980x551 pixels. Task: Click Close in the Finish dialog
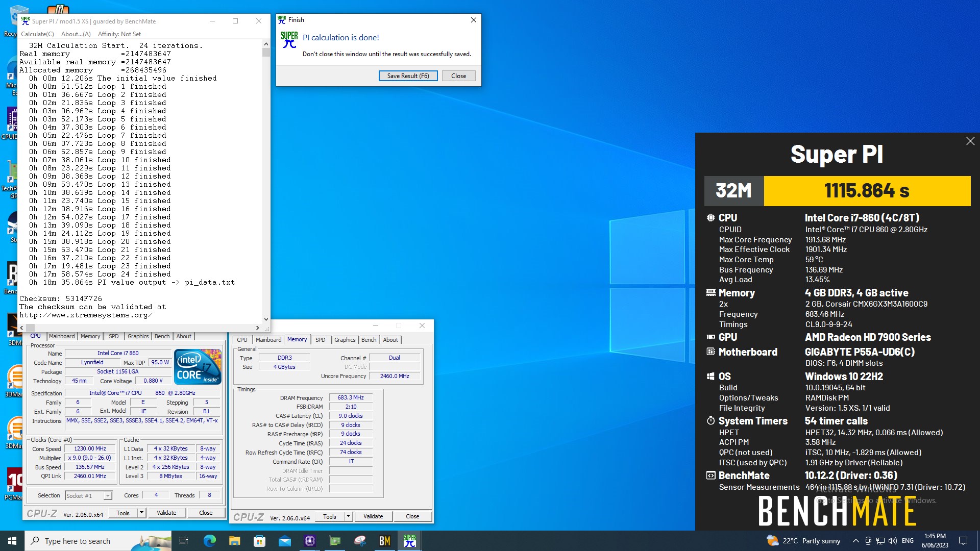point(458,76)
